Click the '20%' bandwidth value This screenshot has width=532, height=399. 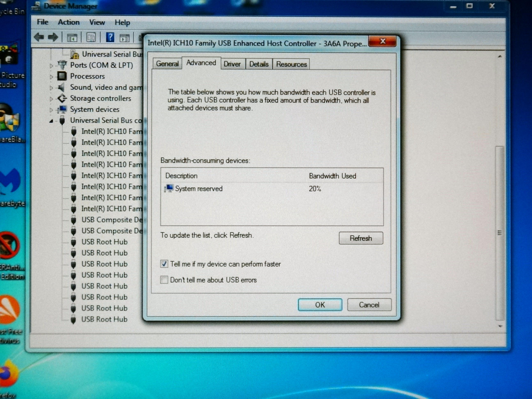coord(315,189)
